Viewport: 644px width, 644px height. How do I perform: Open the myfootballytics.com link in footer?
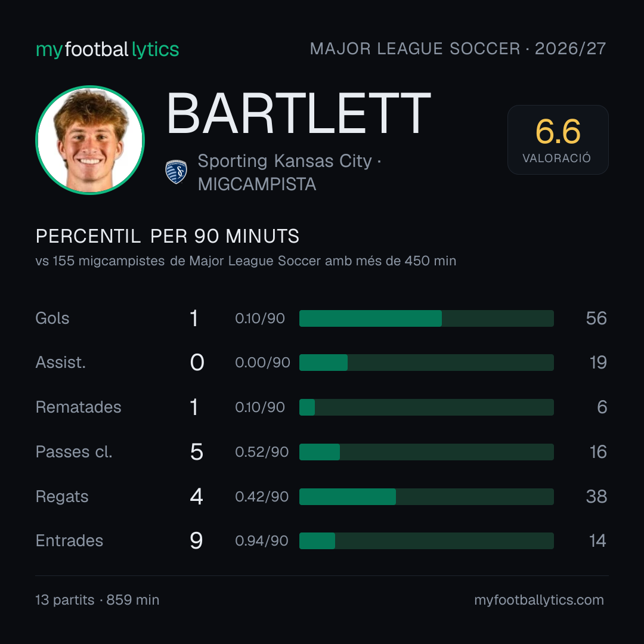[539, 600]
